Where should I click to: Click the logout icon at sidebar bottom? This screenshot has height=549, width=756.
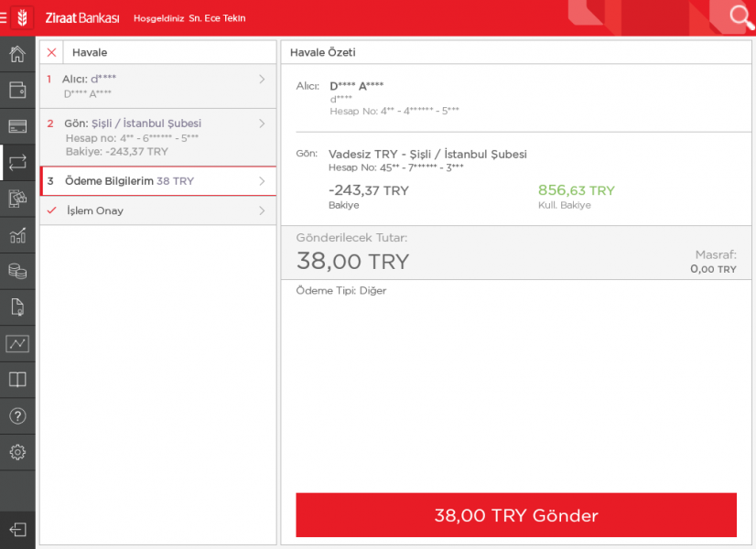pos(17,530)
